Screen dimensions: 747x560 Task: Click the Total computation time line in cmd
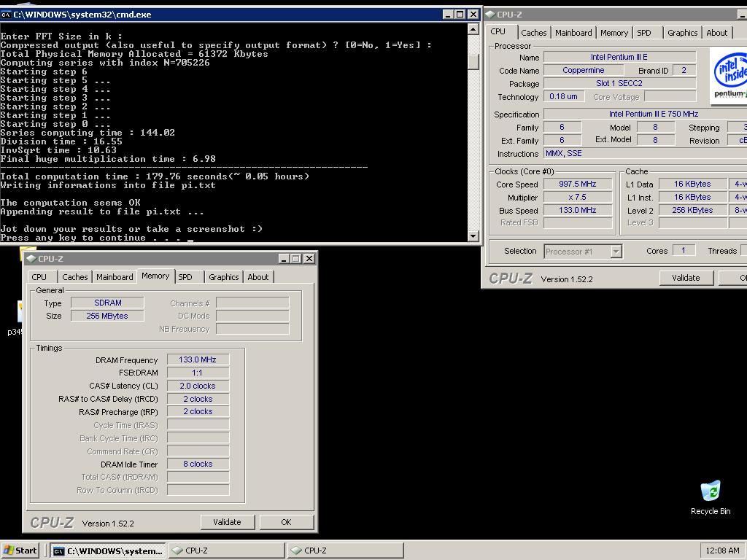(x=155, y=176)
